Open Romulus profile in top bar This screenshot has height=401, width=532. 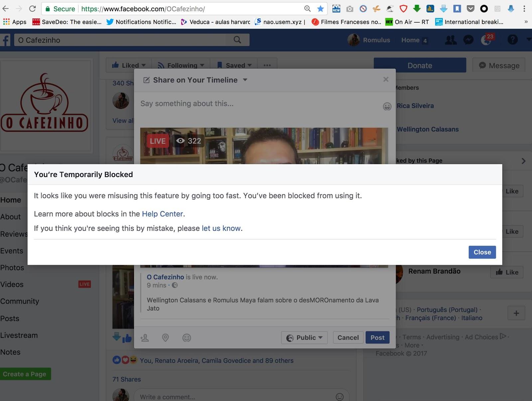pos(369,40)
